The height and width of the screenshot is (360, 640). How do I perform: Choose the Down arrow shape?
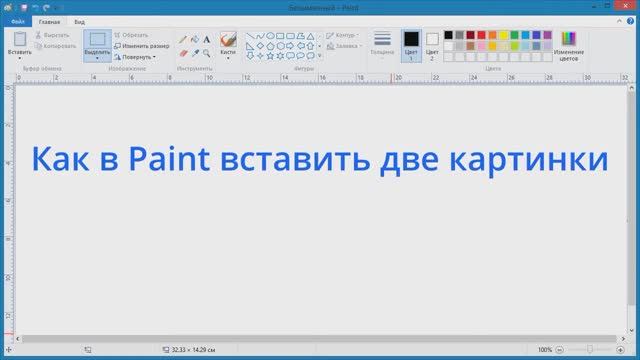250,56
